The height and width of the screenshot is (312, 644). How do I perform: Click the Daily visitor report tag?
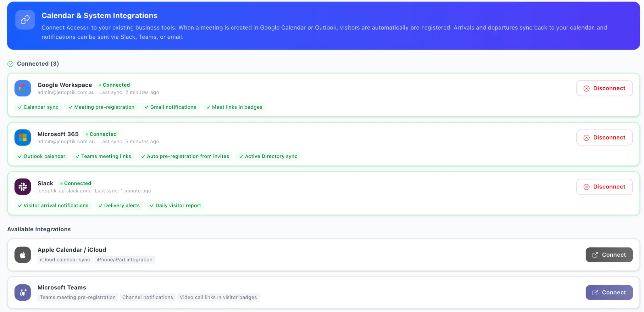pos(175,205)
